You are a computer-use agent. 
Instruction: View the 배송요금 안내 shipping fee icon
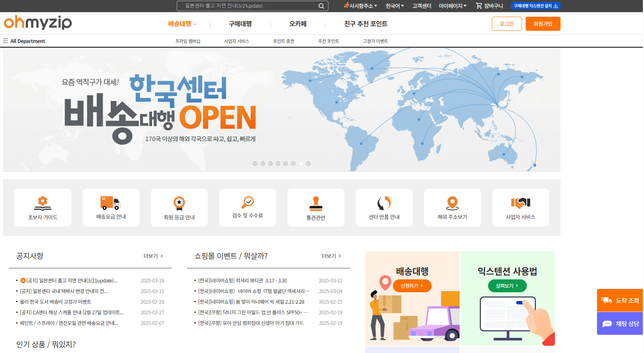pyautogui.click(x=111, y=207)
